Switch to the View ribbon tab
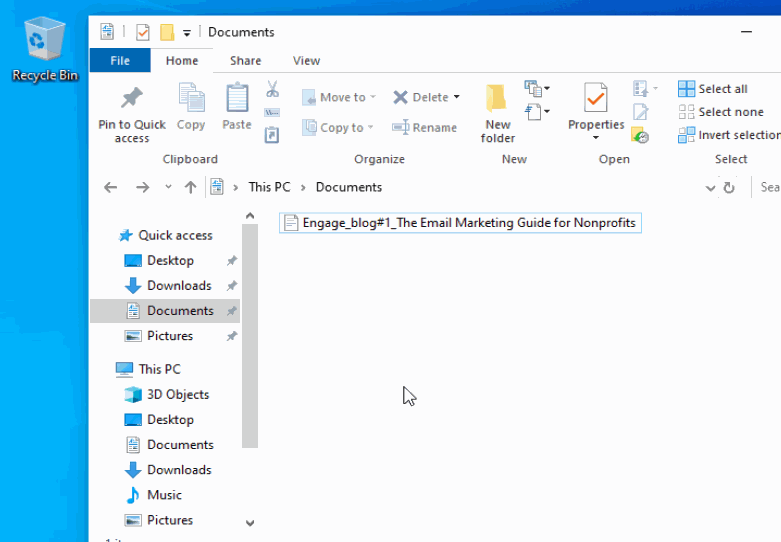The width and height of the screenshot is (781, 542). pos(306,61)
